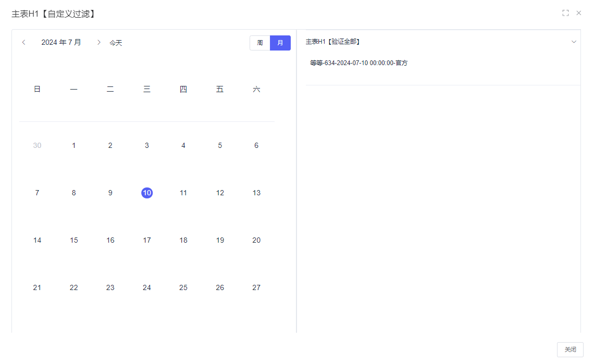Go to next month with right arrow
Viewport: 594px width, 364px height.
pos(98,43)
